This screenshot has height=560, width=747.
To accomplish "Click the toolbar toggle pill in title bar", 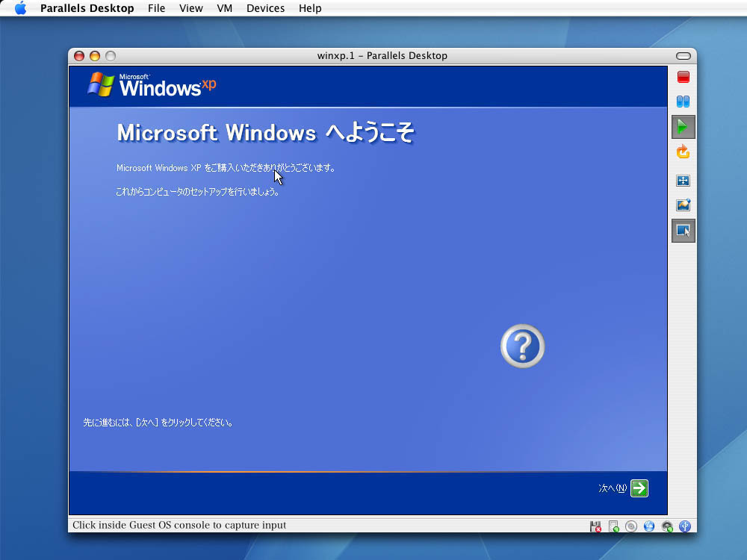I will point(683,56).
